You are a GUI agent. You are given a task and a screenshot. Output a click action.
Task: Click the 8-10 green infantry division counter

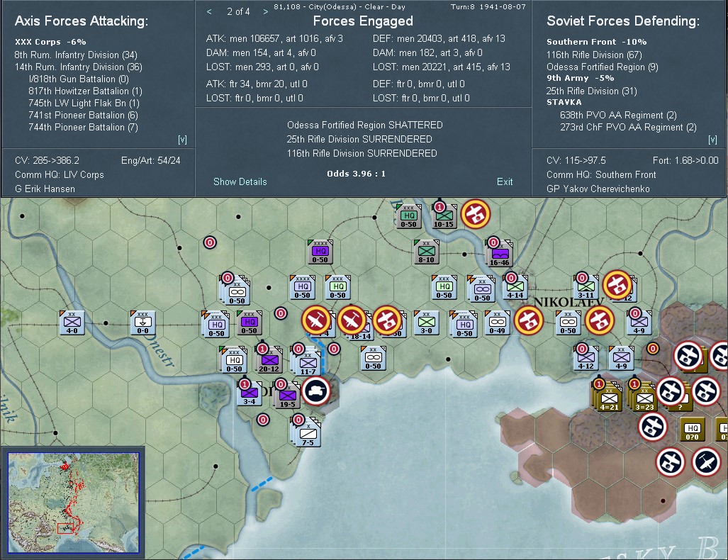pyautogui.click(x=426, y=252)
